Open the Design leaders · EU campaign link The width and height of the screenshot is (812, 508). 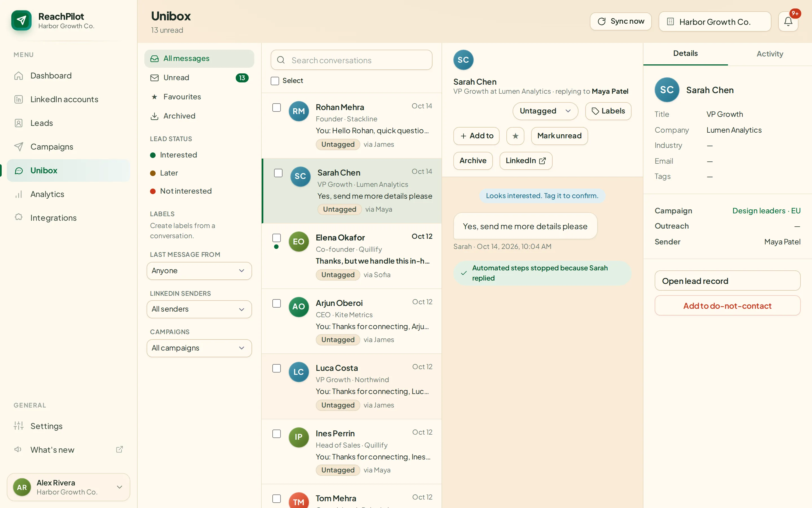(766, 211)
